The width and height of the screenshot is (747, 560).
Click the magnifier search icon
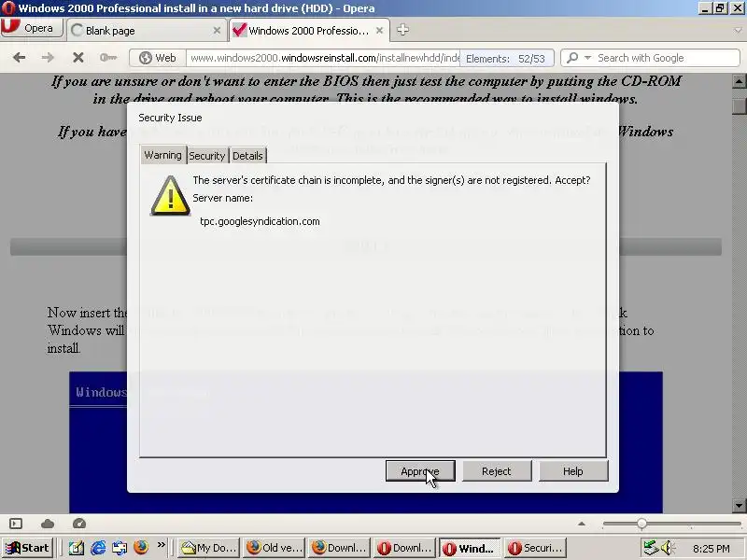pos(572,58)
